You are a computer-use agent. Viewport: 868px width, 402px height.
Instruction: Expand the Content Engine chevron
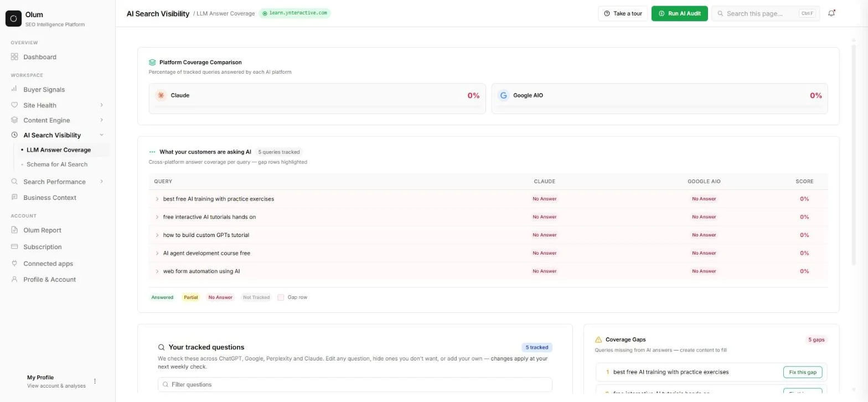pos(101,120)
